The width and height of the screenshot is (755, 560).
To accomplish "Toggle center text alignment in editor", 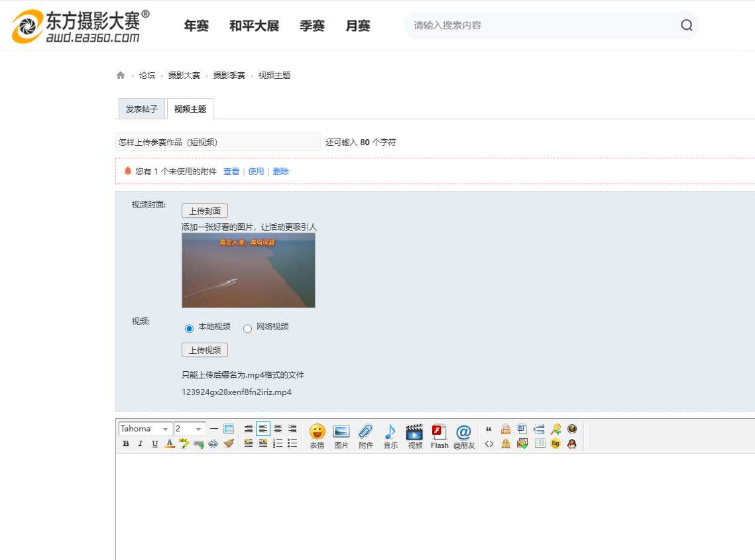I will tap(278, 429).
